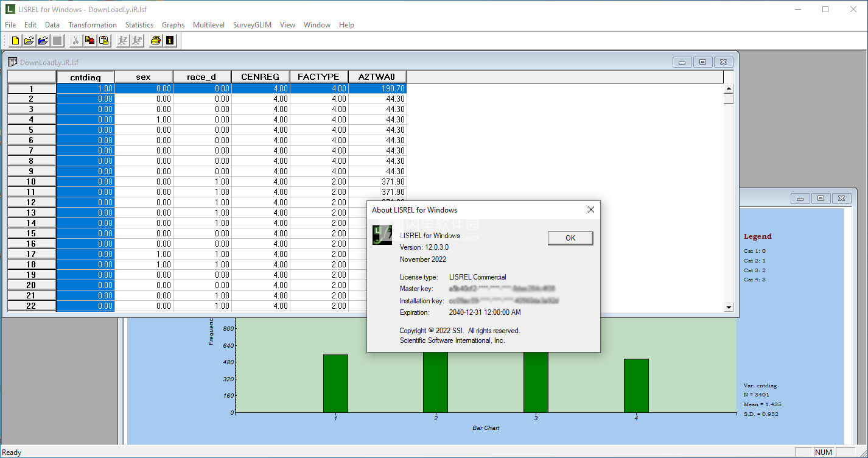This screenshot has width=868, height=458.
Task: Click the 'Ready' status bar text
Action: [x=12, y=453]
